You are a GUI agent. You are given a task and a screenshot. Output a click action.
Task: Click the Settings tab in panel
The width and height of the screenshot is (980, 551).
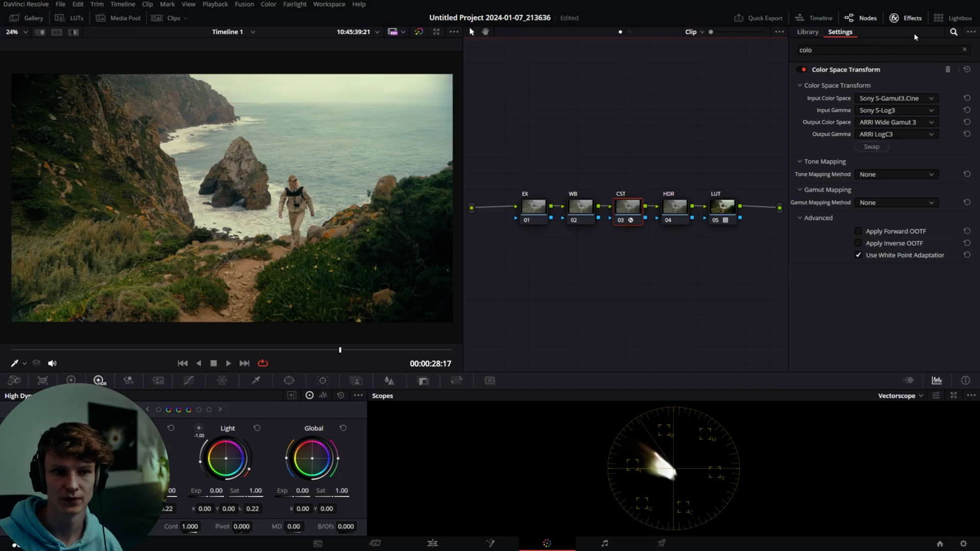click(841, 32)
